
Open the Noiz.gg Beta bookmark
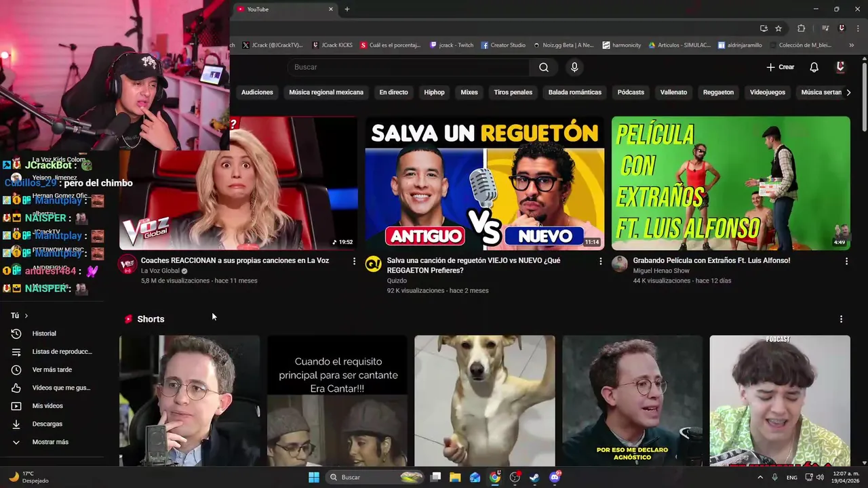(564, 45)
